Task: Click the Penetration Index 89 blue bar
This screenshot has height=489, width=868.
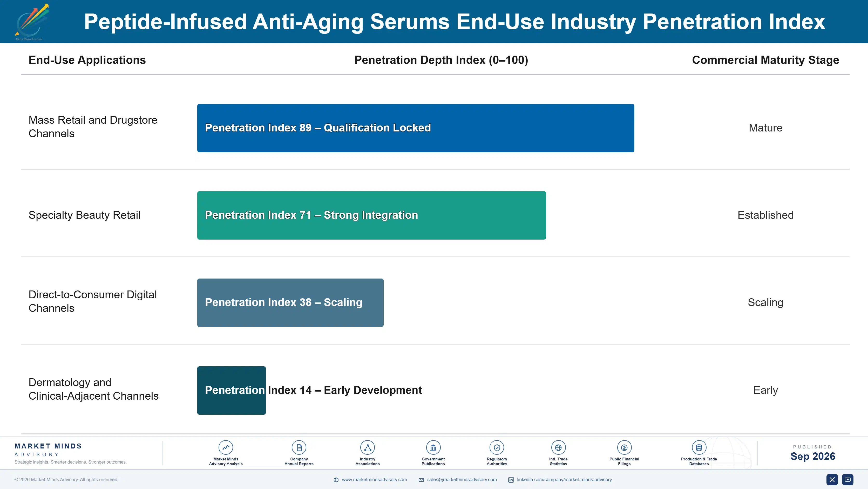Action: (x=416, y=128)
